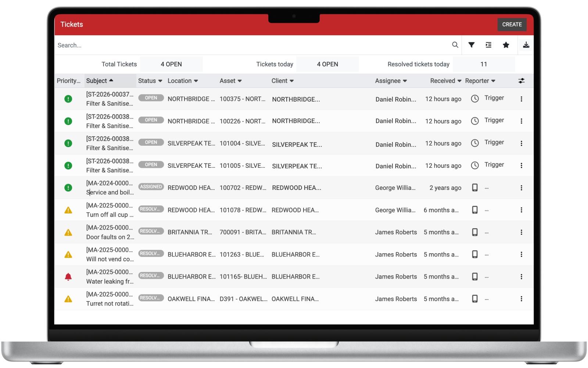The height and width of the screenshot is (368, 588).
Task: Click warning triangle on Door faults row
Action: (x=68, y=232)
